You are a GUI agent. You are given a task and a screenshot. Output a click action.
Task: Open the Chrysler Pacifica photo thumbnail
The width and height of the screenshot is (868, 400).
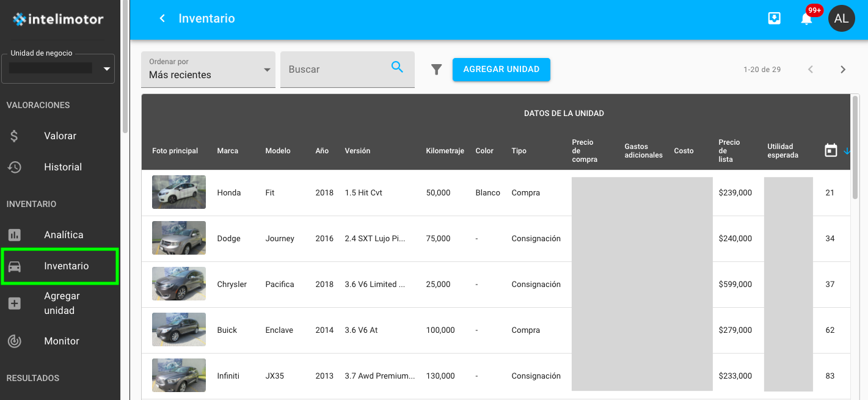(179, 284)
